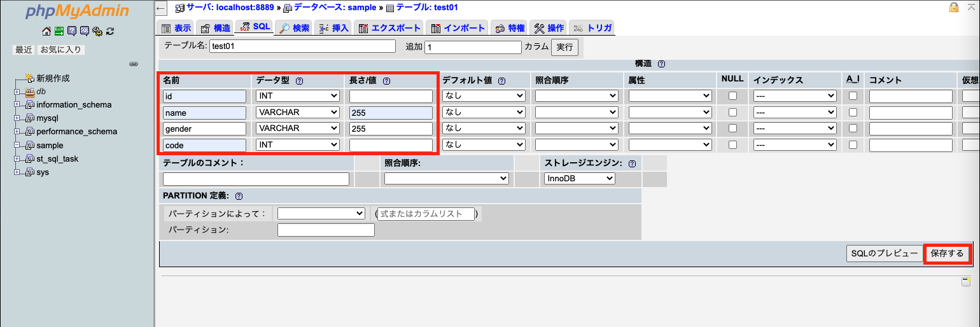Tick NULL checkbox for id column

pyautogui.click(x=732, y=96)
